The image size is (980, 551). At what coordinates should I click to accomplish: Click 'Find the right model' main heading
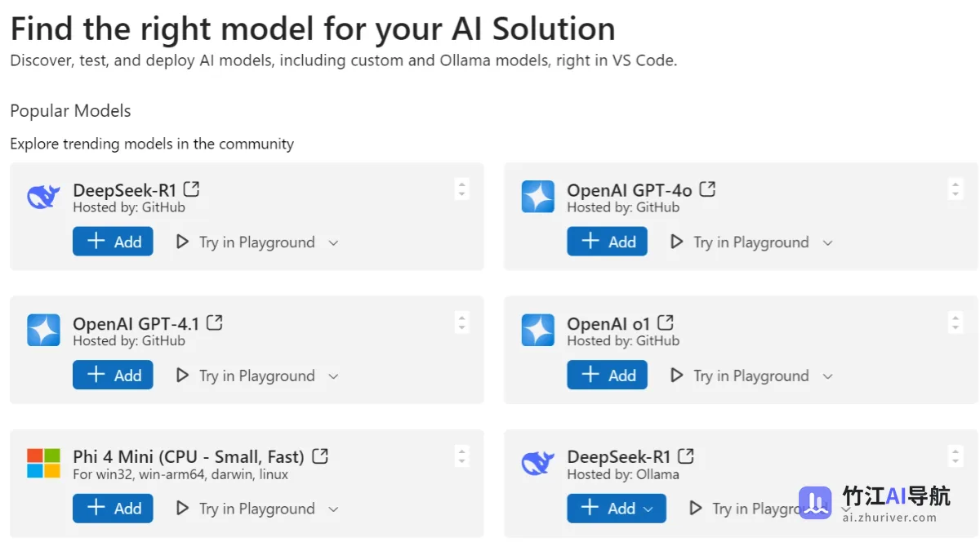[x=313, y=29]
